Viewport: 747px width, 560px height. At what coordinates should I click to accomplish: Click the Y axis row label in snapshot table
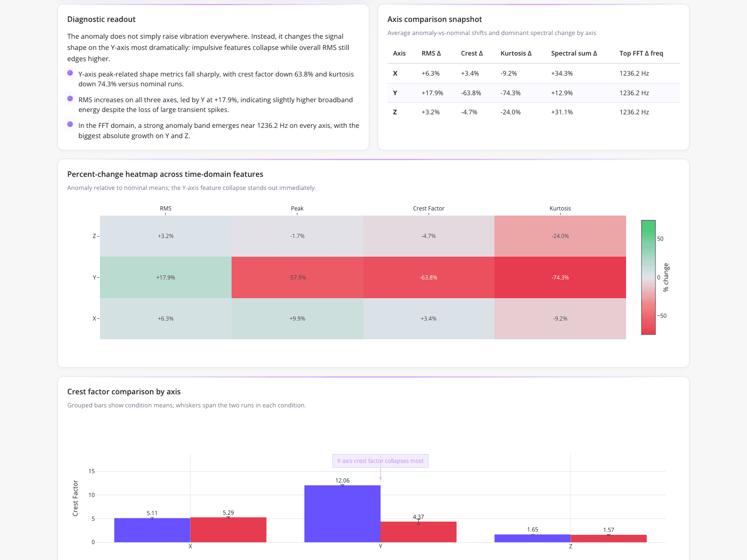[395, 93]
